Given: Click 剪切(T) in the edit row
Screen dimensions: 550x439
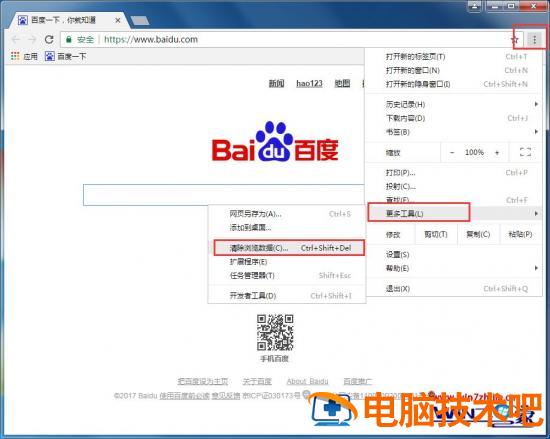Looking at the screenshot, I should [x=436, y=234].
